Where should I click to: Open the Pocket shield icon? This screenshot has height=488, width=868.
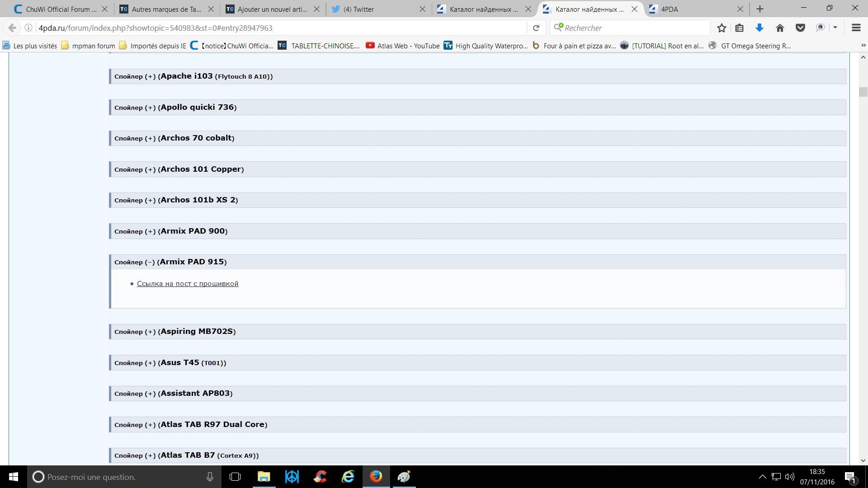(800, 28)
